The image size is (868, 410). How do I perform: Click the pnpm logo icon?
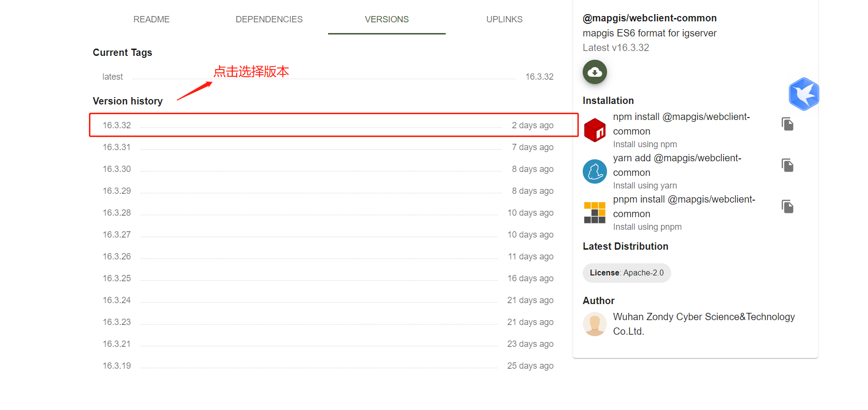click(595, 213)
